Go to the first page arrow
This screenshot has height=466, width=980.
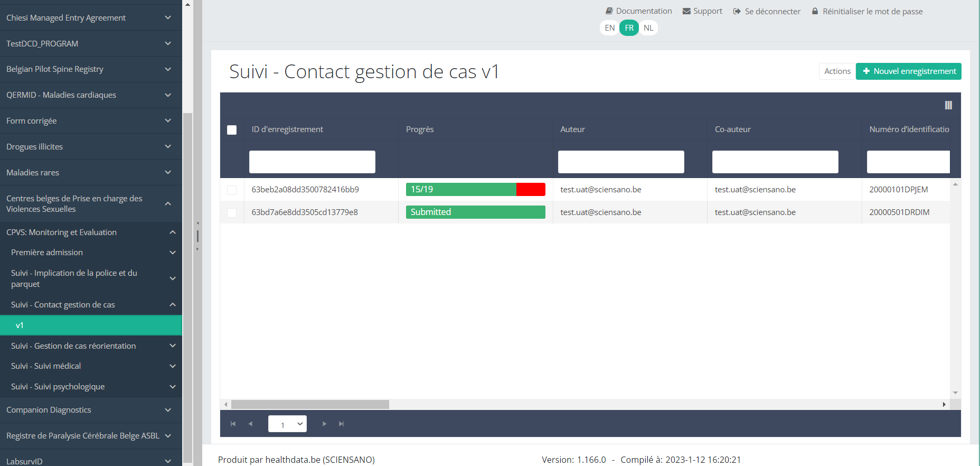point(233,424)
